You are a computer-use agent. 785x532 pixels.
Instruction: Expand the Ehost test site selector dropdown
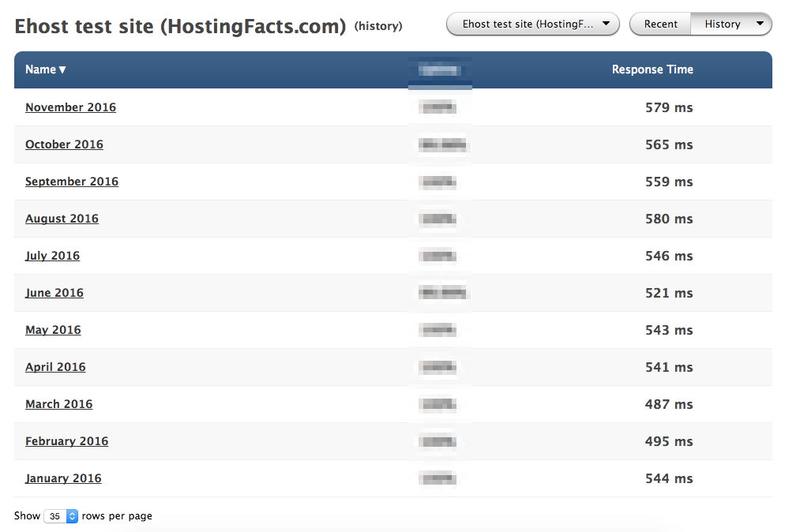tap(532, 24)
